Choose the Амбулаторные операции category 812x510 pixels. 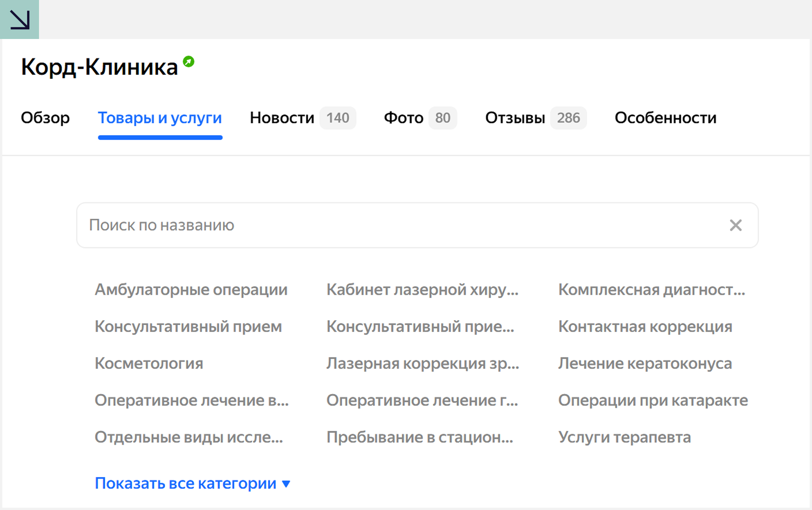(x=191, y=290)
